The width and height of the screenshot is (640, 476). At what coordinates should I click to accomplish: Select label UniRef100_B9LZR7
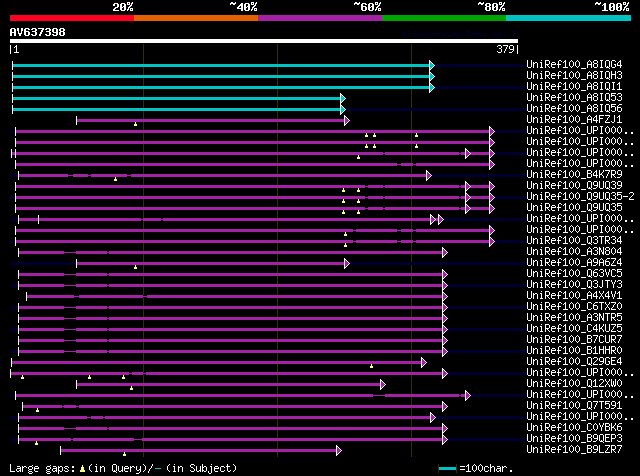574,450
